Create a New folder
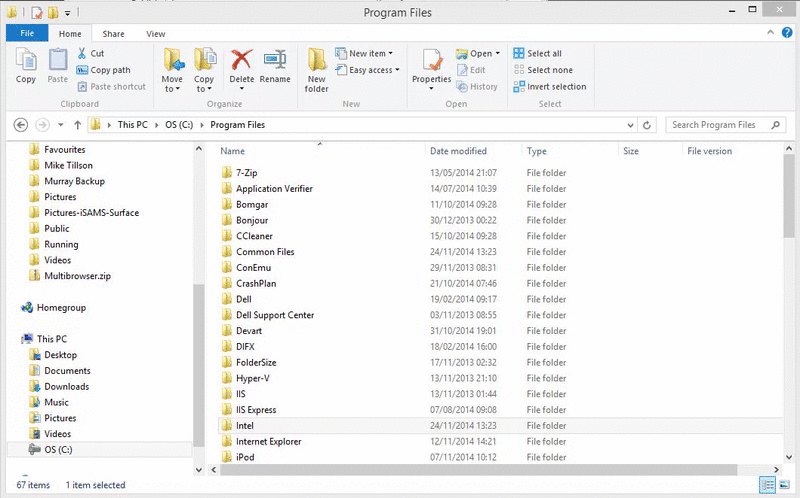Screen dimensions: 800x498 click(316, 70)
